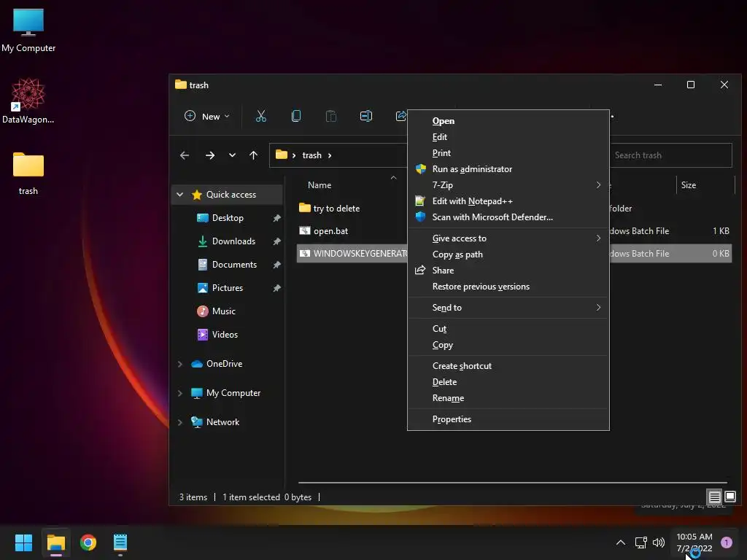The image size is (747, 560).
Task: Open the Send to submenu
Action: coord(508,308)
